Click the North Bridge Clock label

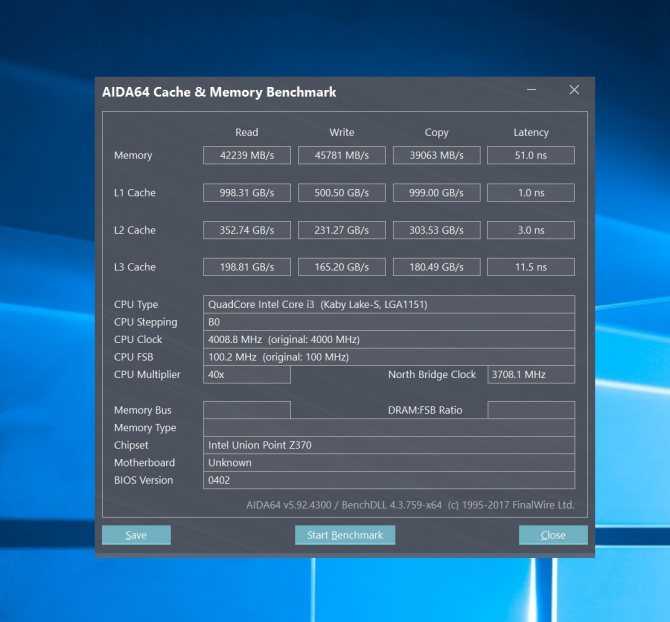tap(432, 375)
